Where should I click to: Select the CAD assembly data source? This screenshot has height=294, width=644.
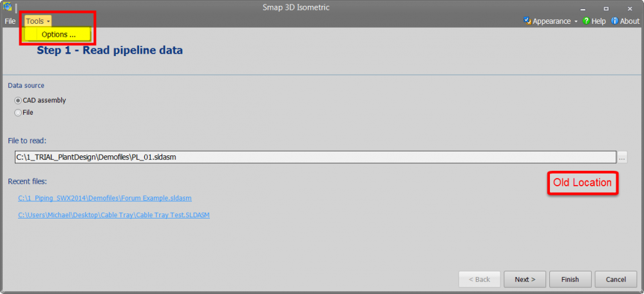click(x=18, y=100)
